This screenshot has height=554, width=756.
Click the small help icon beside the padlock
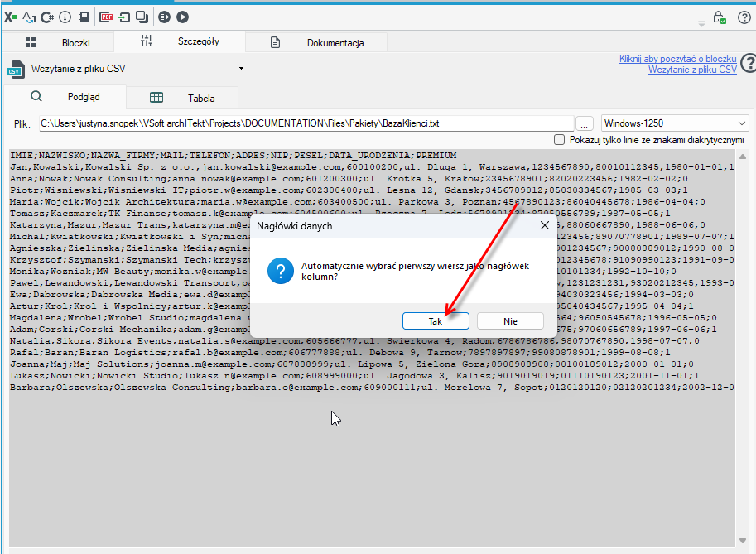(744, 18)
